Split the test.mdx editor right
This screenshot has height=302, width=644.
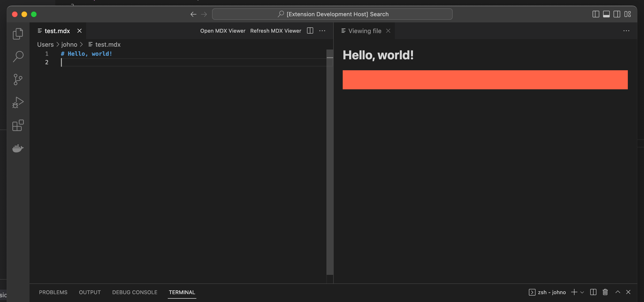(310, 31)
